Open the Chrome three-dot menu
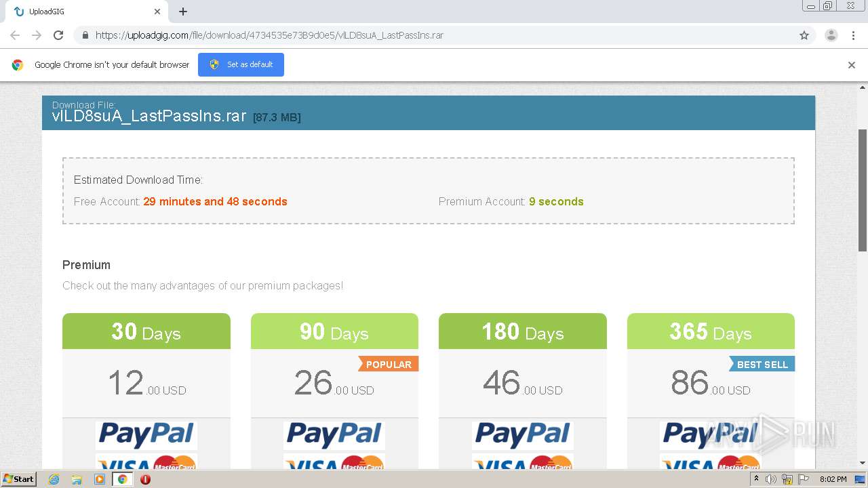868x488 pixels. 853,35
